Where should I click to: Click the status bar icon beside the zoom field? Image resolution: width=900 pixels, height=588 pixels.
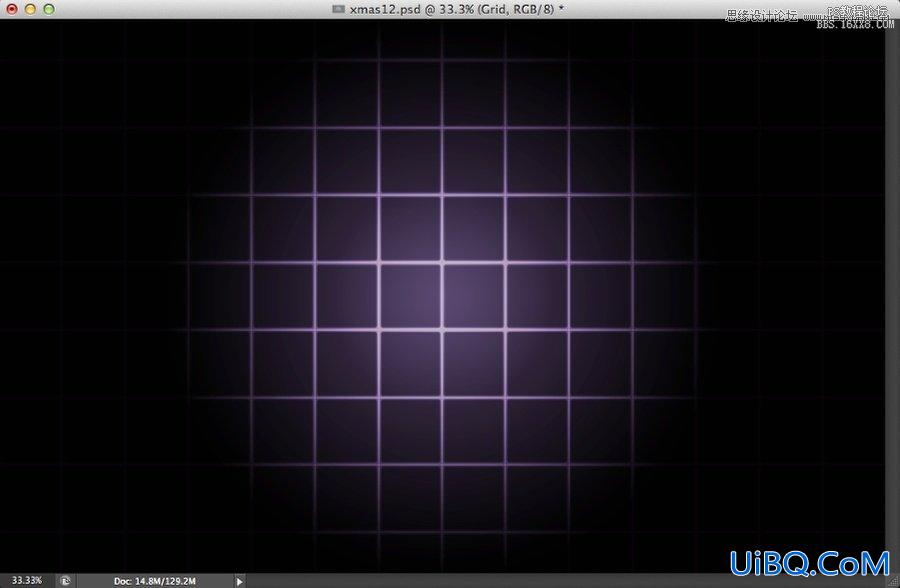[x=65, y=581]
